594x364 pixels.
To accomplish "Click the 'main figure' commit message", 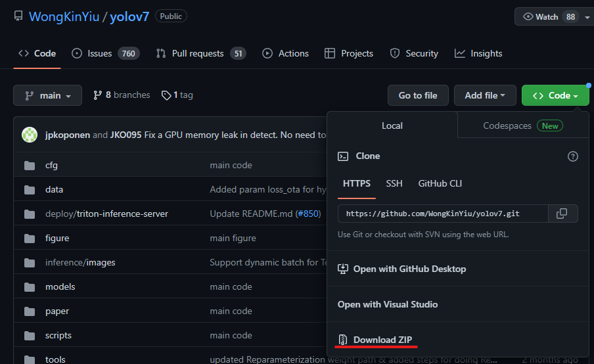I will click(x=233, y=239).
